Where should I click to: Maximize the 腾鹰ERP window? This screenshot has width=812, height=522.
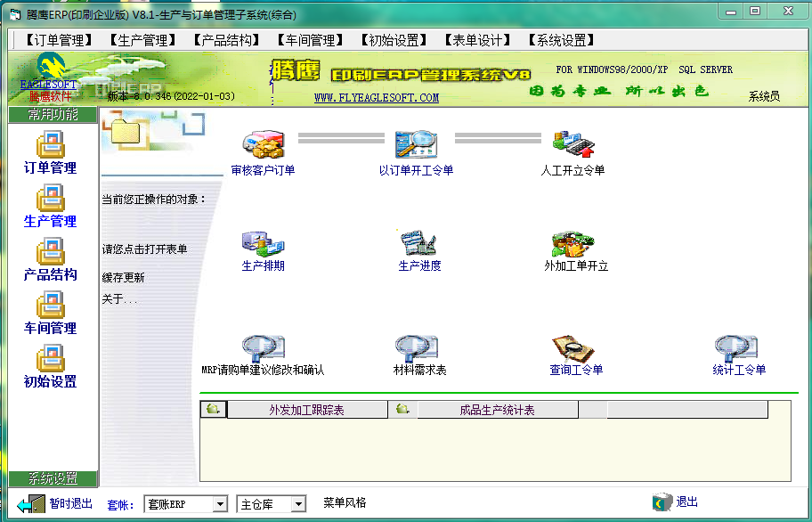[x=755, y=12]
